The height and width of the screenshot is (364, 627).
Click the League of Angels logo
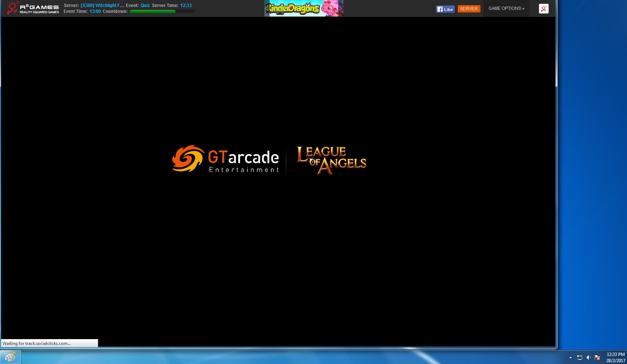pyautogui.click(x=331, y=160)
